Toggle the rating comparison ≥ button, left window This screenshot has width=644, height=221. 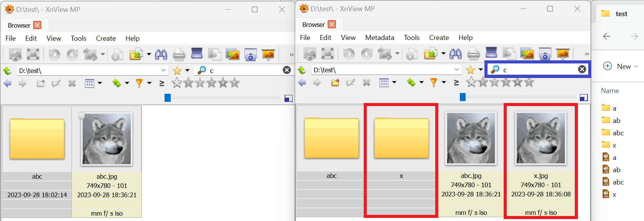tap(162, 83)
